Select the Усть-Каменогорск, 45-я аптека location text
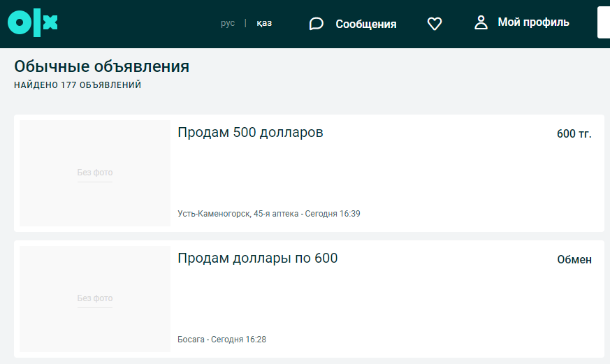 tap(238, 214)
